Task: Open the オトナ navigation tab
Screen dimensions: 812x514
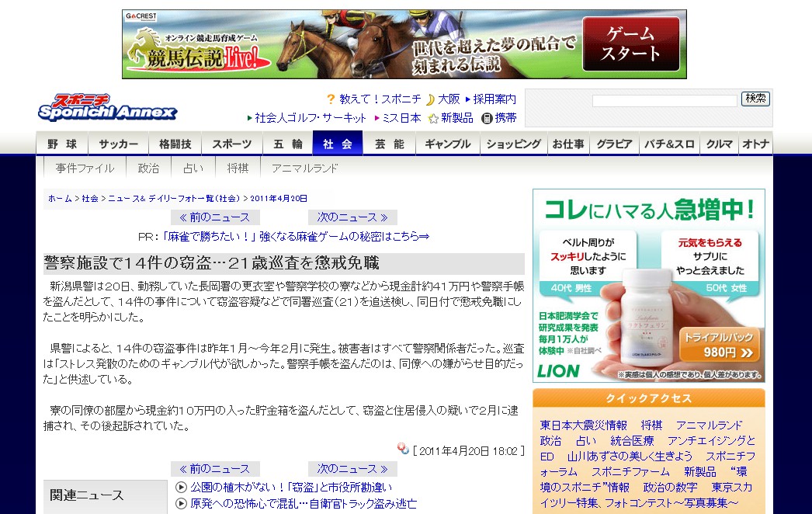Action: pyautogui.click(x=755, y=144)
